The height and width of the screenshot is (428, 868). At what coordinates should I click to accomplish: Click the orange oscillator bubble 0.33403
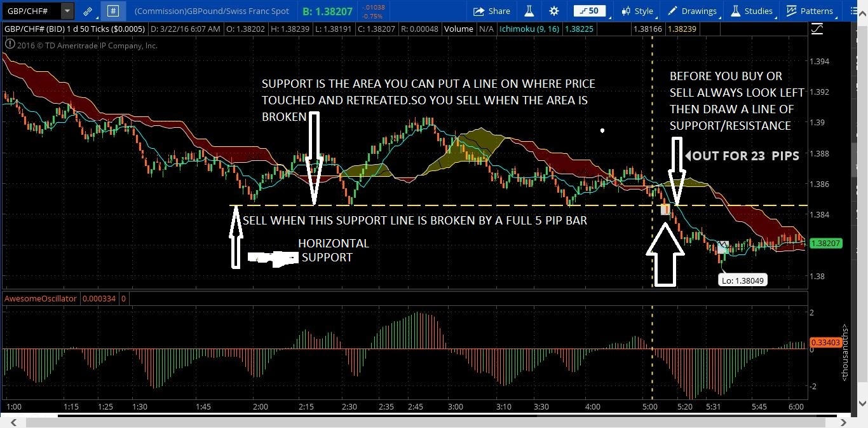[826, 343]
